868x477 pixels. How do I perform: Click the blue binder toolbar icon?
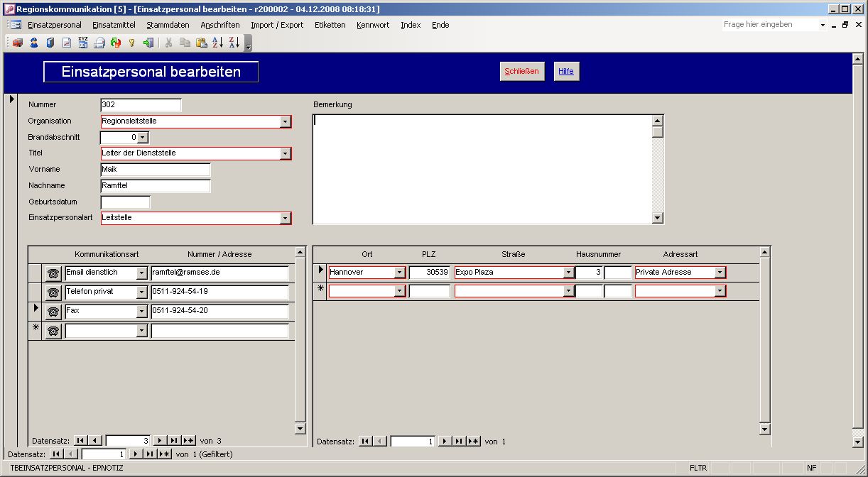[50, 43]
